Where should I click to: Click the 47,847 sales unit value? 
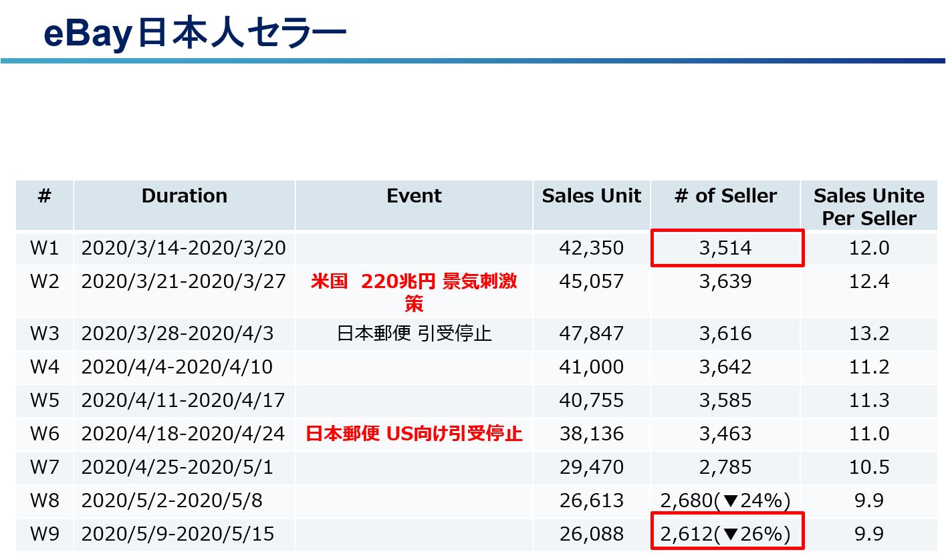592,333
